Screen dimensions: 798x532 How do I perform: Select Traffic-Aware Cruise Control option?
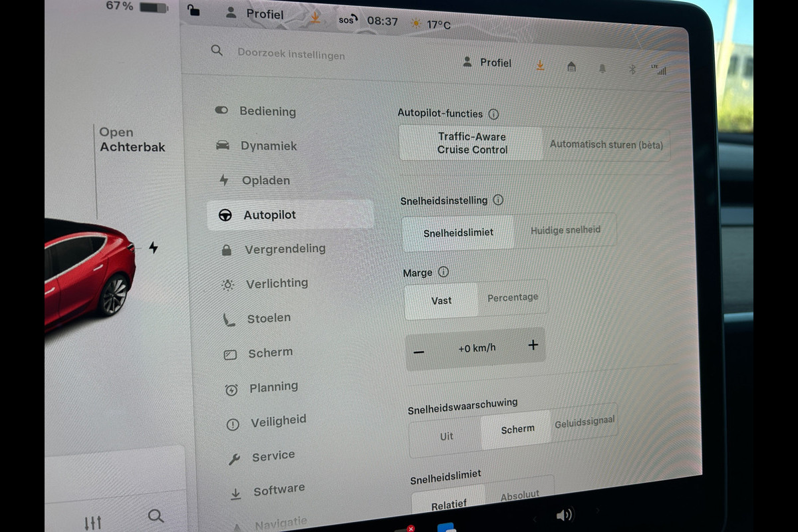[471, 143]
